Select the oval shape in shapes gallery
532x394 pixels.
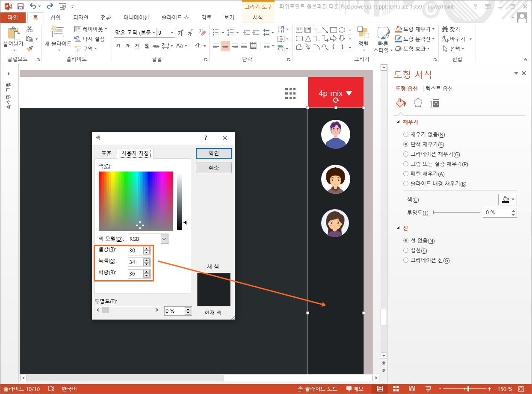pyautogui.click(x=342, y=30)
